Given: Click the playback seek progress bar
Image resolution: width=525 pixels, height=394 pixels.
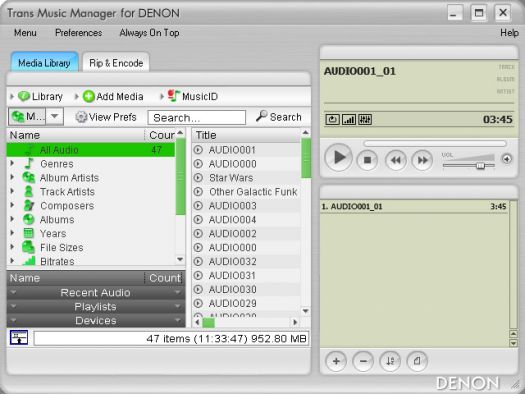Looking at the screenshot, I should [435, 144].
